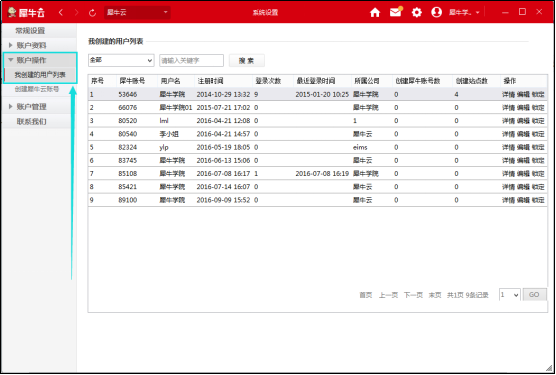Go forward with the right arrow

pyautogui.click(x=77, y=12)
